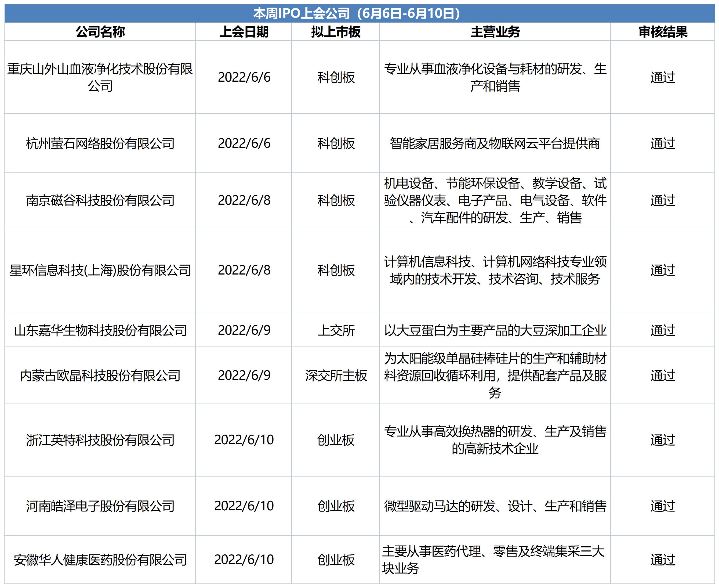Select date 2022/6/9 for 山东嘉华 row
Image resolution: width=719 pixels, height=588 pixels.
pos(244,330)
